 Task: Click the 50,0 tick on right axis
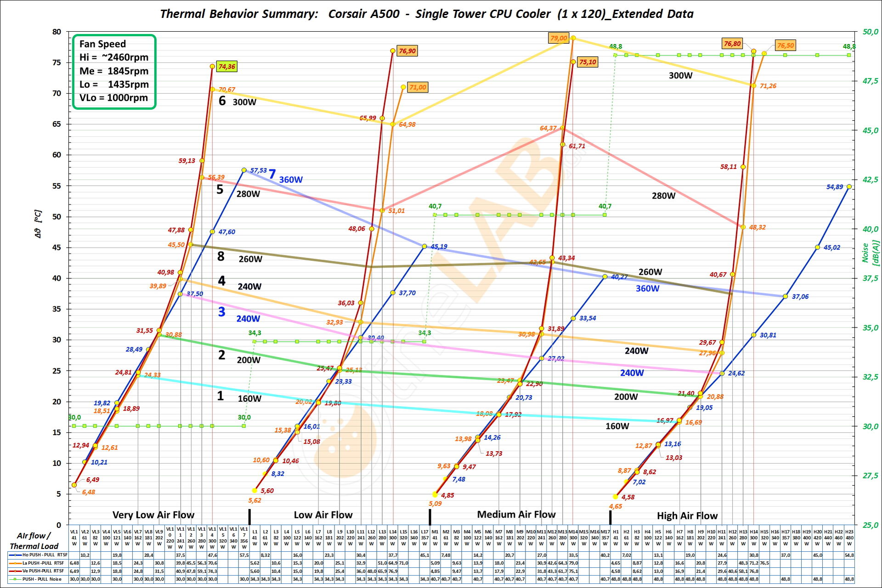pos(871,32)
